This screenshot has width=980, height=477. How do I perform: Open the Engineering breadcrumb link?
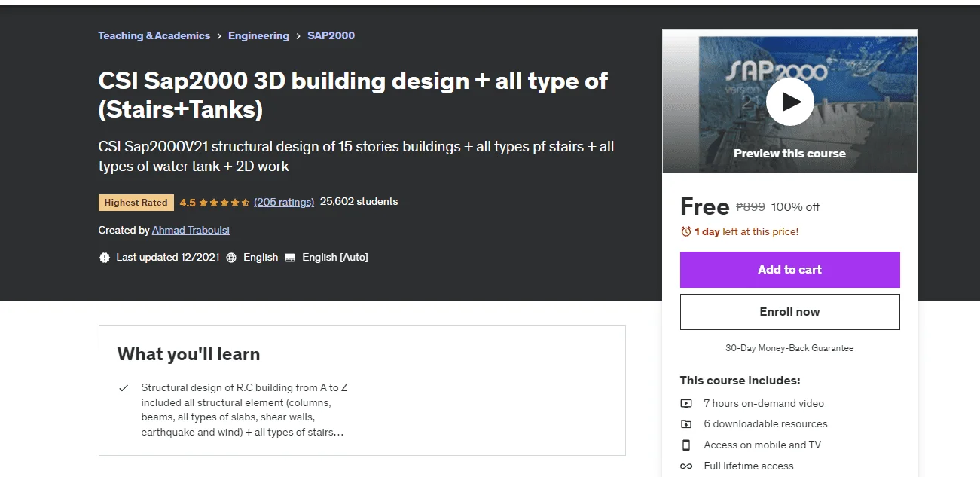[258, 35]
